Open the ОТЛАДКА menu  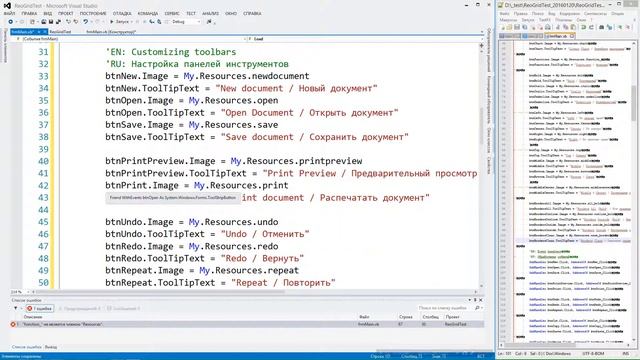click(122, 13)
